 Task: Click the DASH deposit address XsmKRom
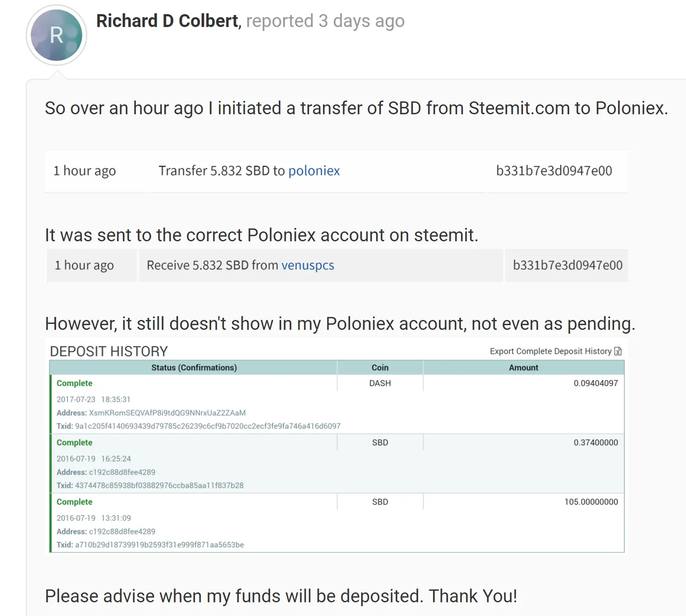click(x=167, y=413)
